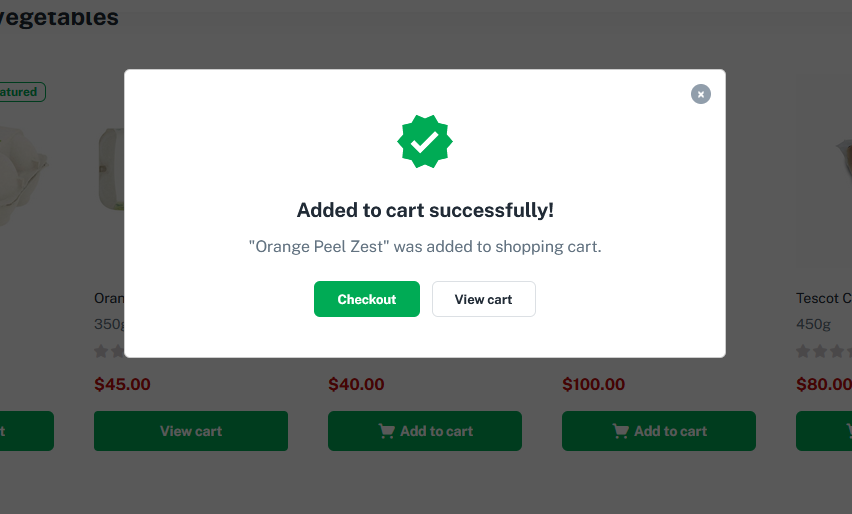The image size is (852, 514).
Task: Click star rating under the 350g product
Action: point(108,351)
